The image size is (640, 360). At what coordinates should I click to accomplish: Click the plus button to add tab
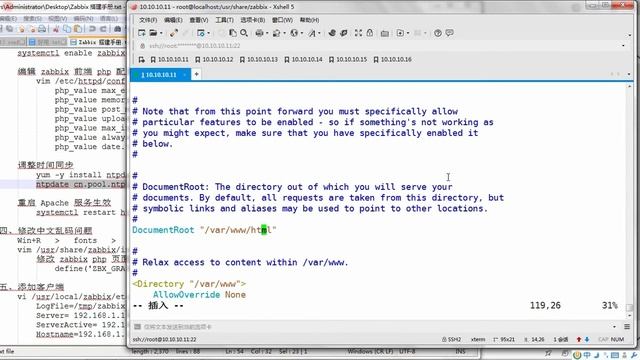(x=196, y=74)
